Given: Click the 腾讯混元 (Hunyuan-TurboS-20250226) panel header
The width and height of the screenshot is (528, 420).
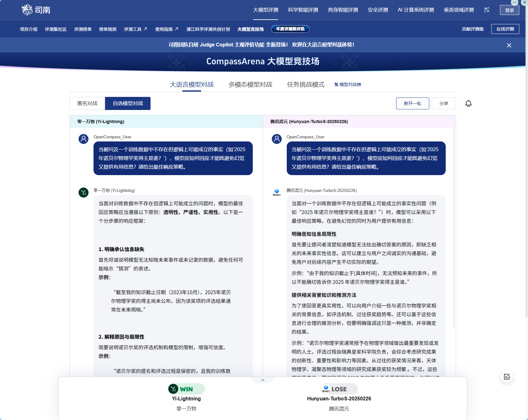Looking at the screenshot, I should 359,122.
